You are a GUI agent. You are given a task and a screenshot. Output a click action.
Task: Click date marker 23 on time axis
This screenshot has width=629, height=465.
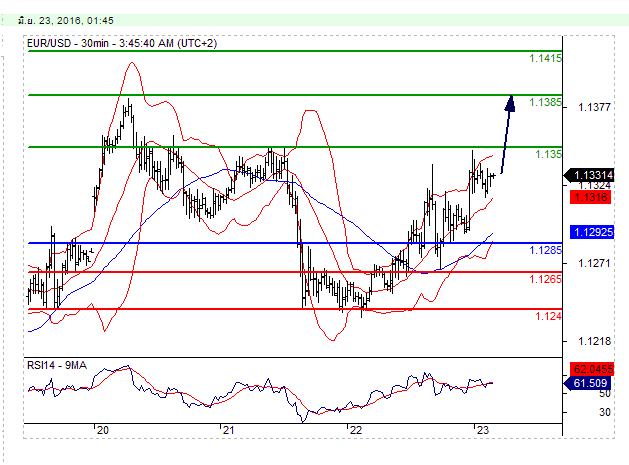[x=483, y=430]
